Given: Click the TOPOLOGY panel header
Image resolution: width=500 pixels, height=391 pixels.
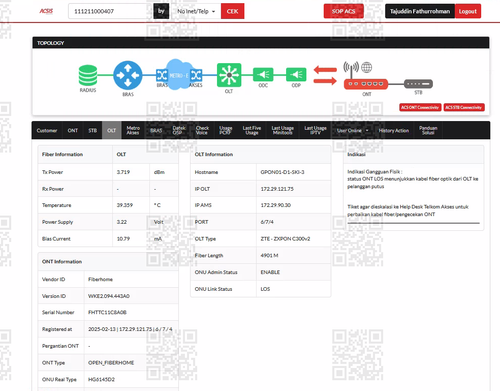Looking at the screenshot, I should click(261, 43).
